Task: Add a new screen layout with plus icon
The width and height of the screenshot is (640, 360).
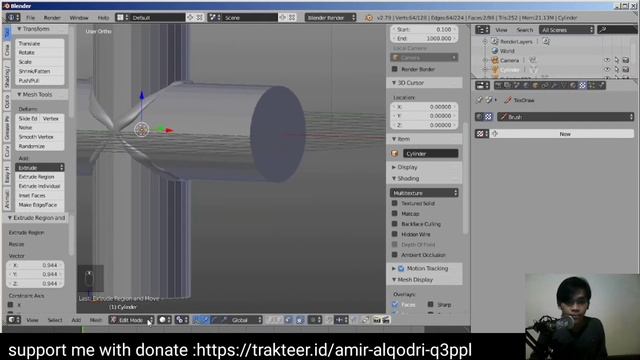Action: pos(190,18)
